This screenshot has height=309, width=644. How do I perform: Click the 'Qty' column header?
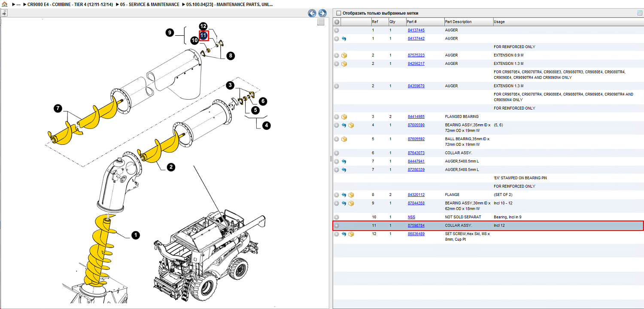(397, 22)
